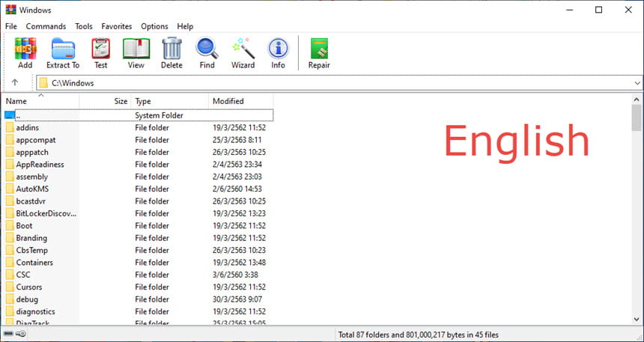Open the Find magnifier tool
This screenshot has height=342, width=644.
(x=207, y=49)
